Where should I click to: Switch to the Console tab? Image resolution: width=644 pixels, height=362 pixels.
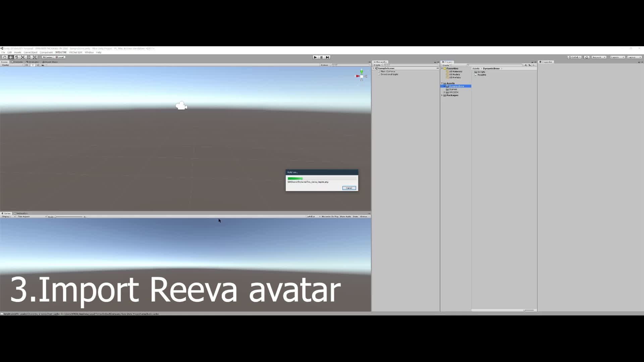pos(17,62)
